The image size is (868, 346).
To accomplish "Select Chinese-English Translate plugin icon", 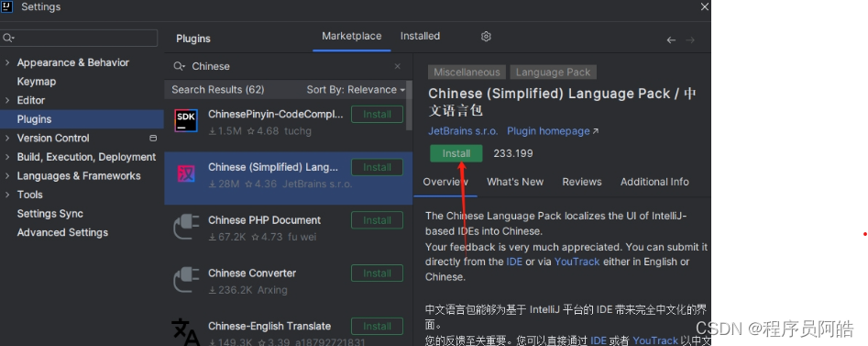I will 186,331.
